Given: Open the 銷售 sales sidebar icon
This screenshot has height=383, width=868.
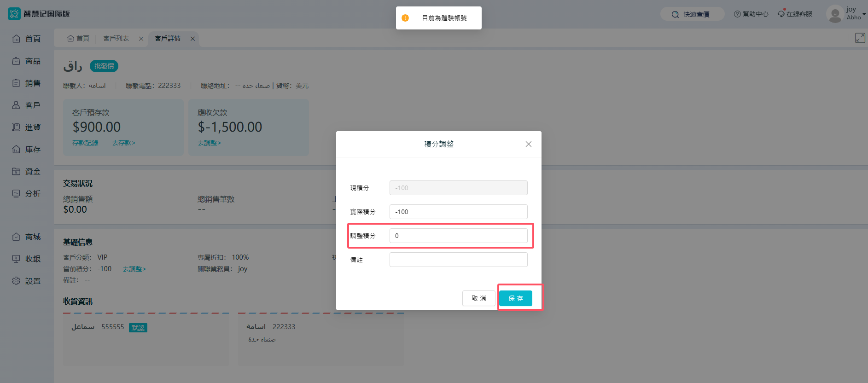Looking at the screenshot, I should pos(16,83).
